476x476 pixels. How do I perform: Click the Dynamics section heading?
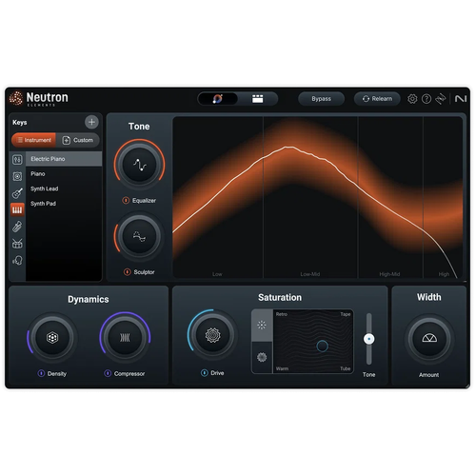tap(89, 299)
